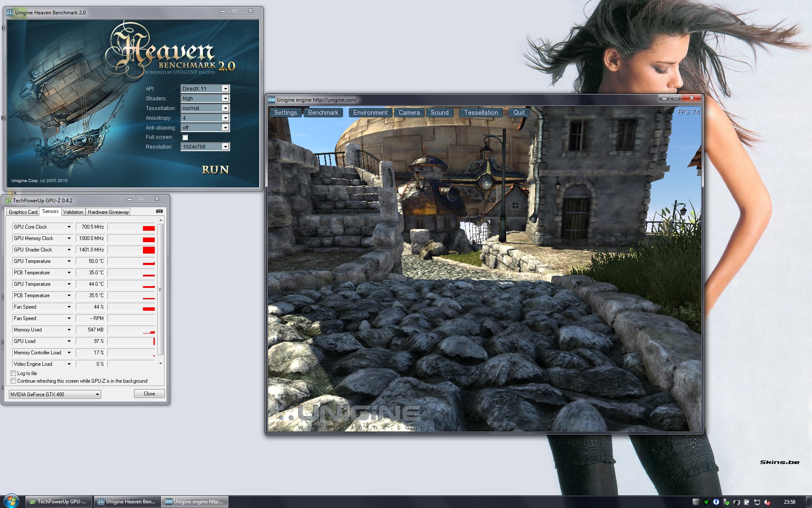The width and height of the screenshot is (812, 508).
Task: Open the Sound menu in Unigine engine
Action: (439, 113)
